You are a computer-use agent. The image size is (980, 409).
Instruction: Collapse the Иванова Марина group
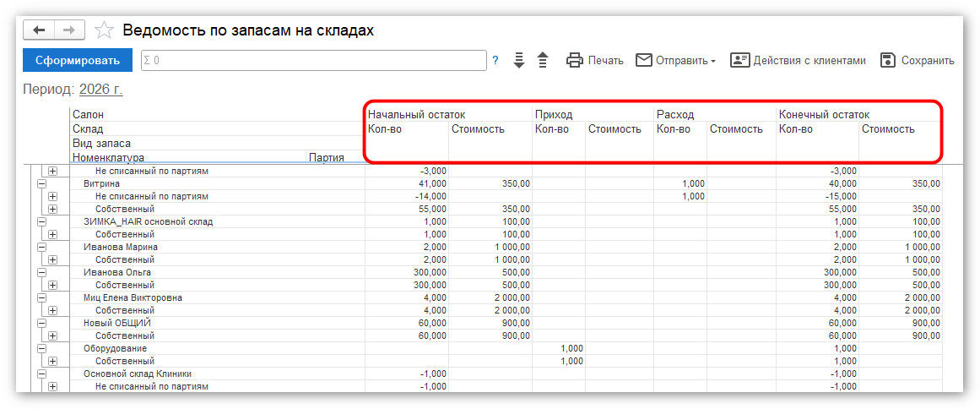[x=42, y=247]
